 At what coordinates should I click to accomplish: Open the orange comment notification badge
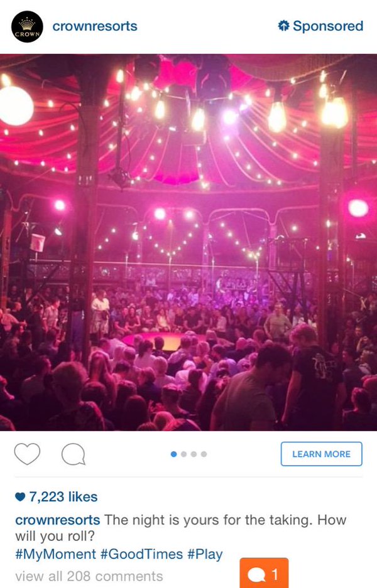coord(264,573)
